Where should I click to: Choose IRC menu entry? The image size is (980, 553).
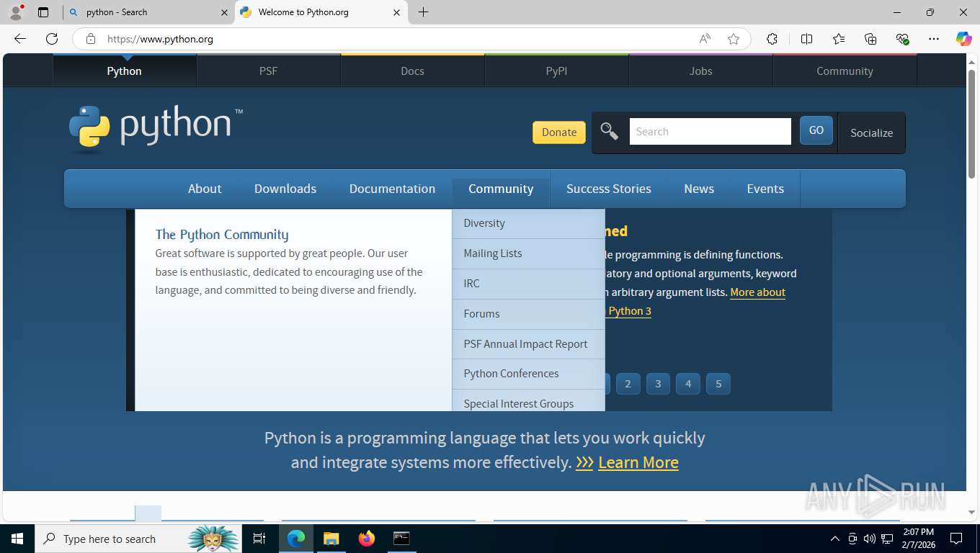tap(528, 284)
